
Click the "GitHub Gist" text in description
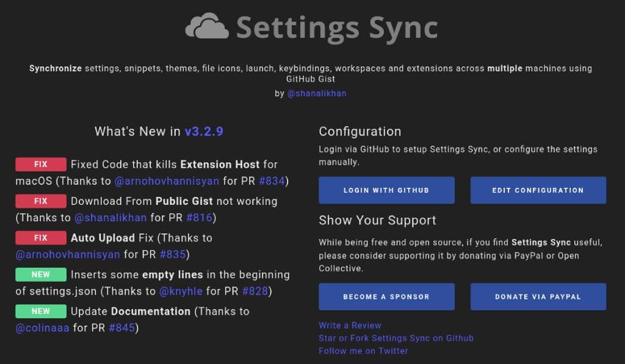311,79
